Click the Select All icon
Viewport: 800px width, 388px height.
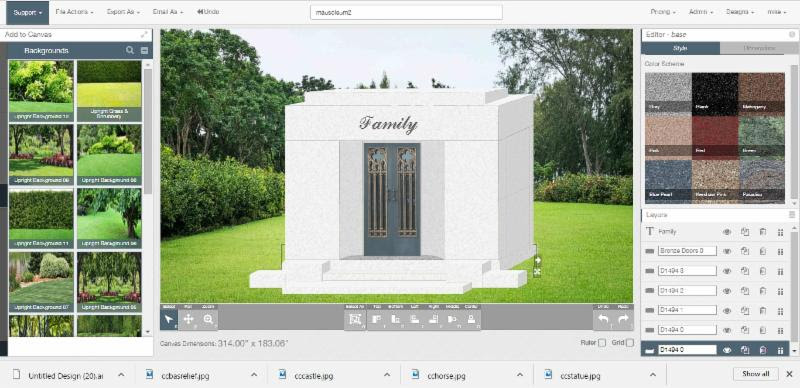pyautogui.click(x=355, y=320)
